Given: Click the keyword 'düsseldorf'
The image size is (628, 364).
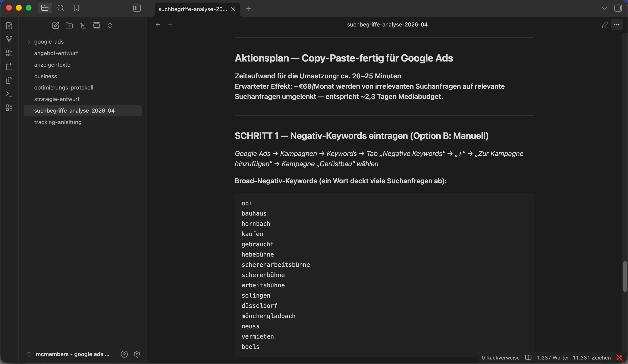Looking at the screenshot, I should pyautogui.click(x=259, y=306).
